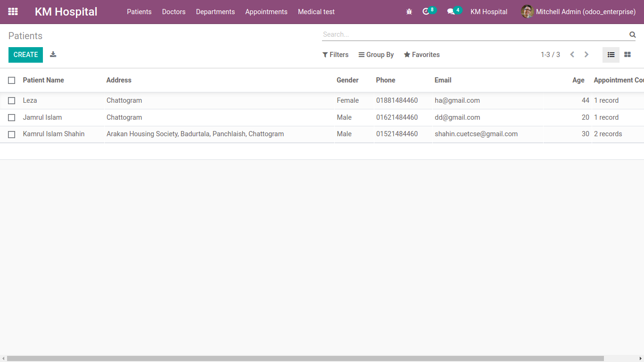Go to next page arrow
The image size is (644, 362).
click(x=586, y=55)
